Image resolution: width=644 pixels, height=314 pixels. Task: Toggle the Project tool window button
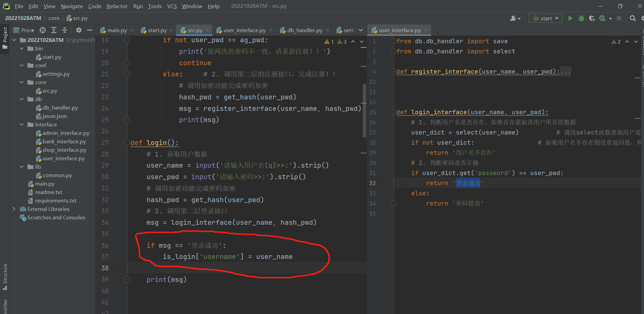[x=5, y=38]
